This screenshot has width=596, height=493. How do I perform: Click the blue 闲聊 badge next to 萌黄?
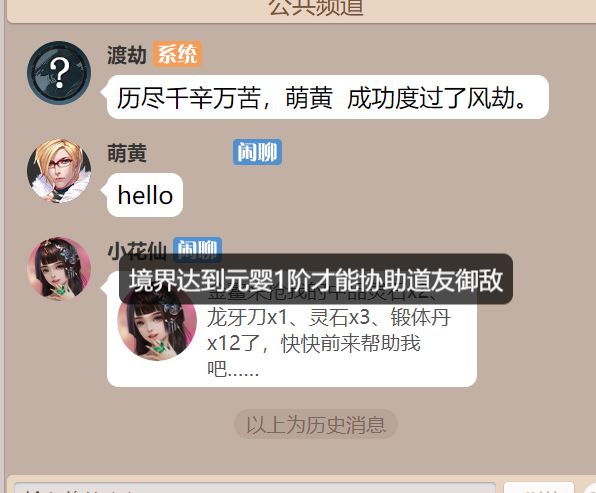point(257,152)
